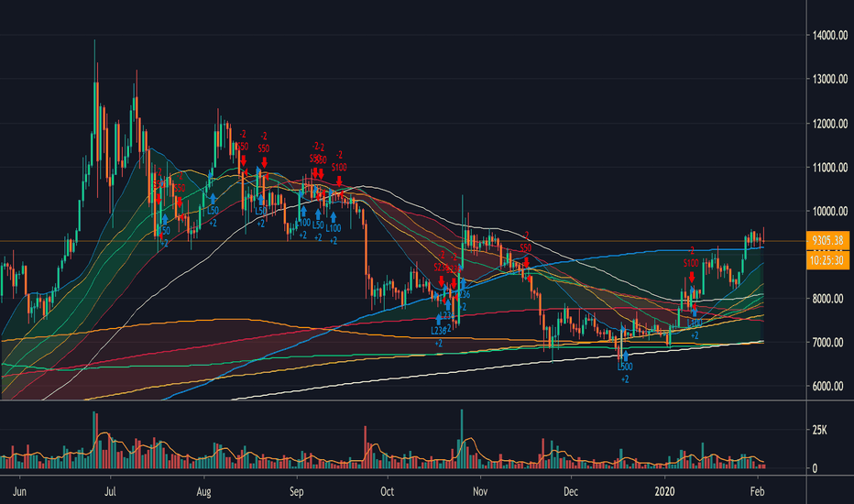This screenshot has height=504, width=854.
Task: Click the 10000.00 price axis label
Action: coord(830,212)
